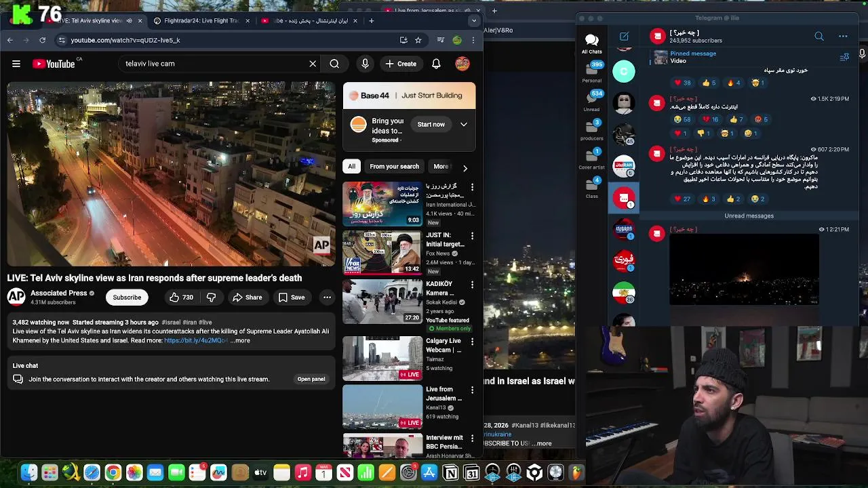The height and width of the screenshot is (488, 868).
Task: Launch Safari from the Dock
Action: [92, 472]
